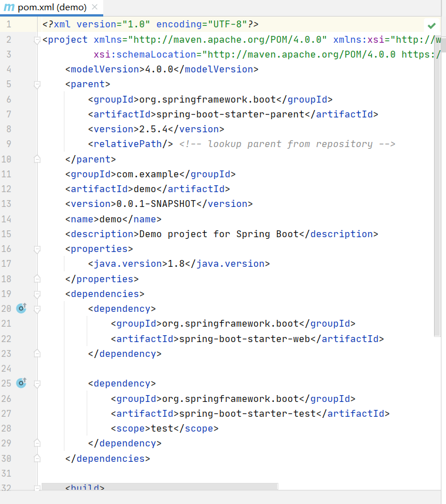The width and height of the screenshot is (446, 504).
Task: Click the closing dependencies fold marker line 30
Action: tap(37, 458)
